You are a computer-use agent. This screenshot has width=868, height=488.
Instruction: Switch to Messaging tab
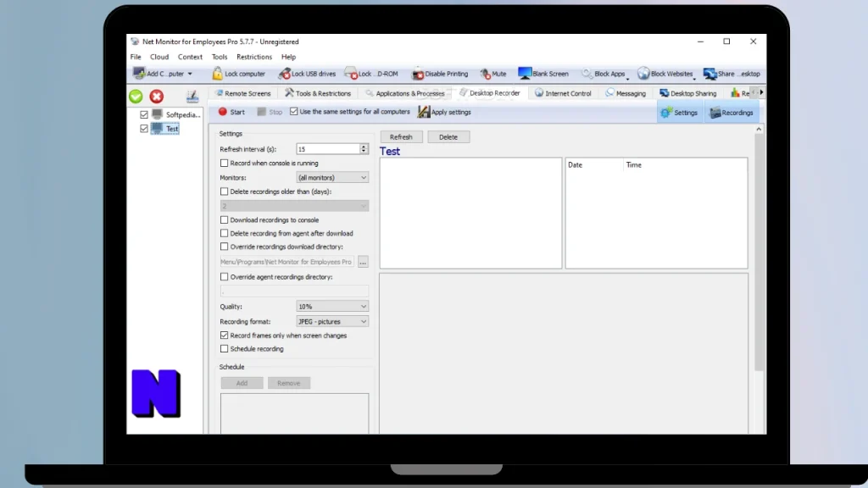tap(626, 93)
